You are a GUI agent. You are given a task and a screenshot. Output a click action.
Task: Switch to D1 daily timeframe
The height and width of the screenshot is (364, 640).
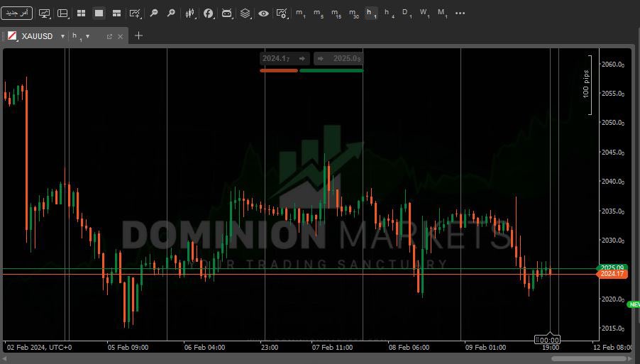pos(407,13)
